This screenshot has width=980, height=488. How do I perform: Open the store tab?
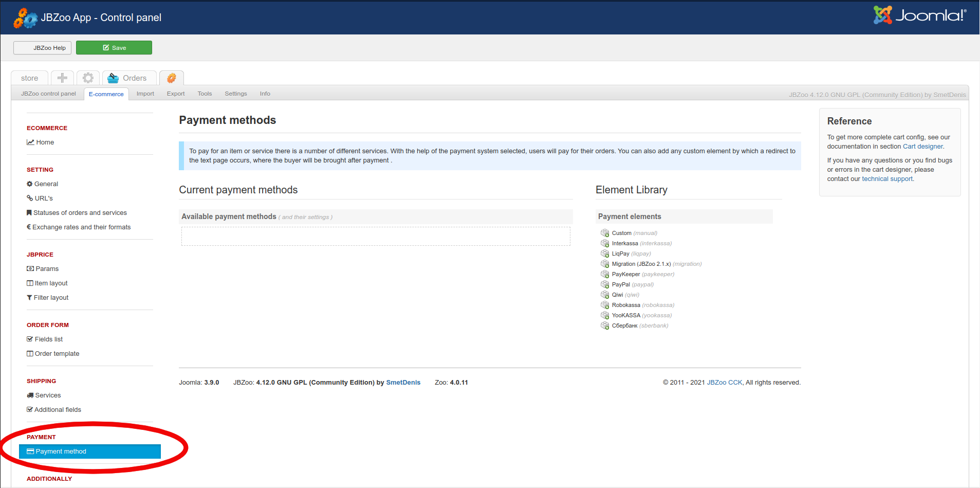click(x=29, y=78)
